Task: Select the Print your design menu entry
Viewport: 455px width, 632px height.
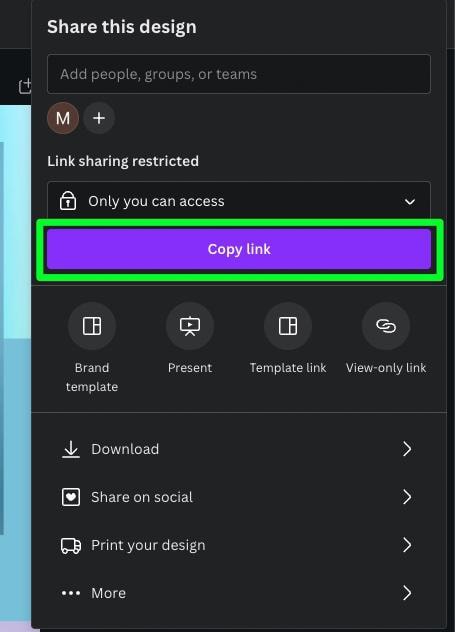Action: [239, 545]
